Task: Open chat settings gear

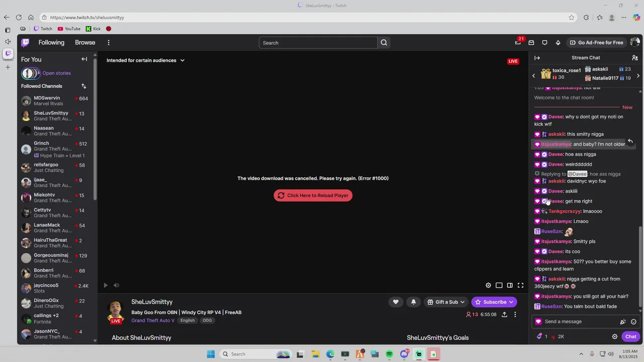Action: click(x=614, y=337)
